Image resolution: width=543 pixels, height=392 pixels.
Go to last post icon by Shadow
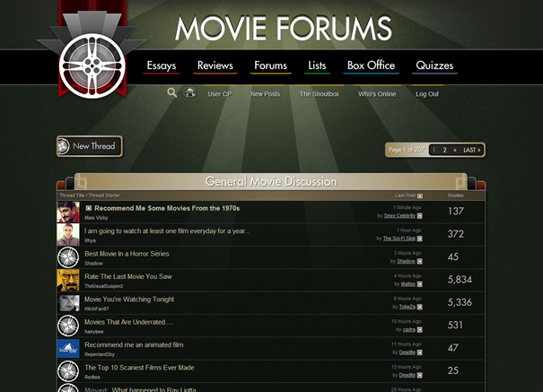tap(420, 261)
